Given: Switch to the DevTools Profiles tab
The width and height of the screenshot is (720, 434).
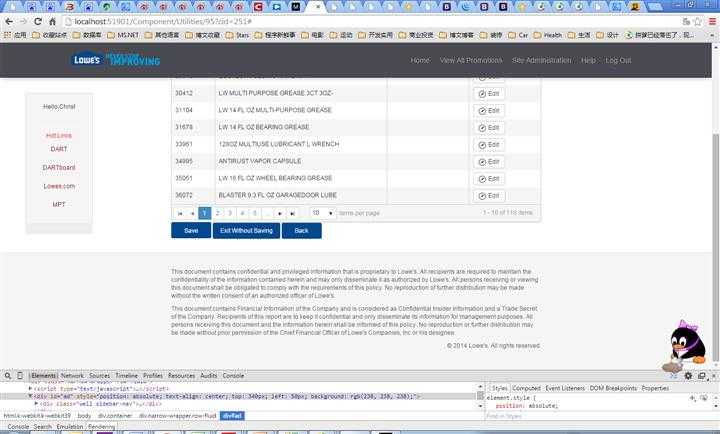Looking at the screenshot, I should [153, 376].
